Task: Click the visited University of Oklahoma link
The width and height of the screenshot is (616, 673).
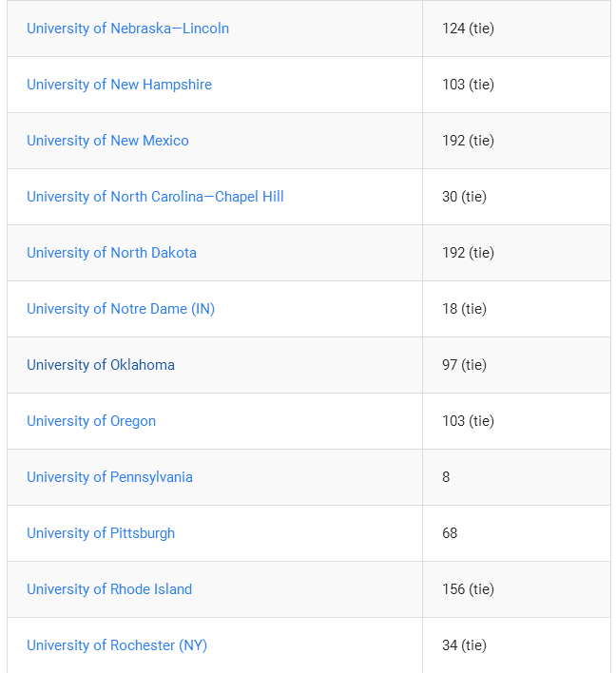Action: (101, 365)
